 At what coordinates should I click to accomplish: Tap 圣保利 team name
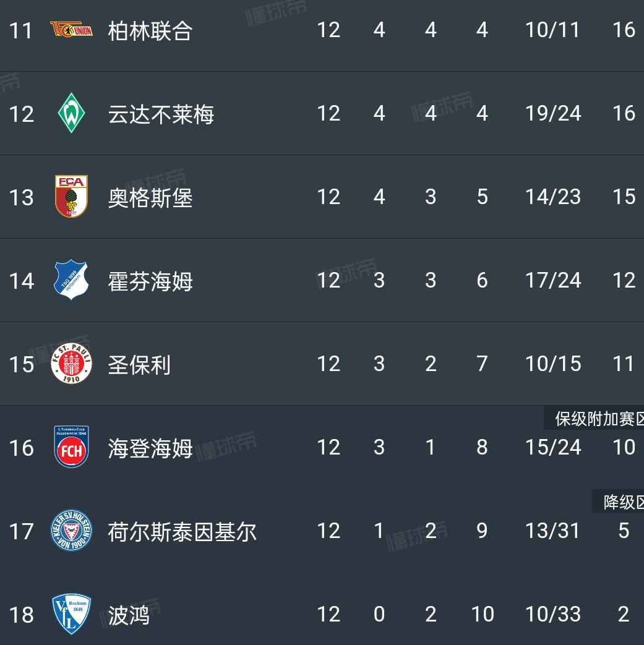click(x=139, y=364)
